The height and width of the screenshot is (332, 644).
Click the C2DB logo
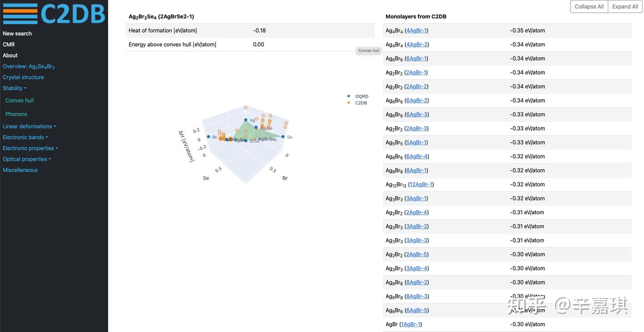54,13
